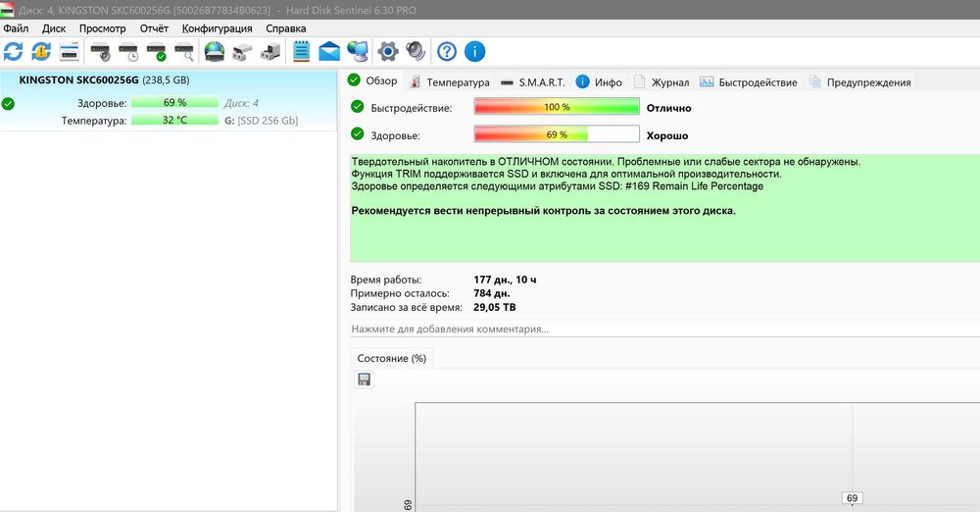Click the 32 °C temperature bar
Viewport: 980px width, 512px height.
click(174, 120)
